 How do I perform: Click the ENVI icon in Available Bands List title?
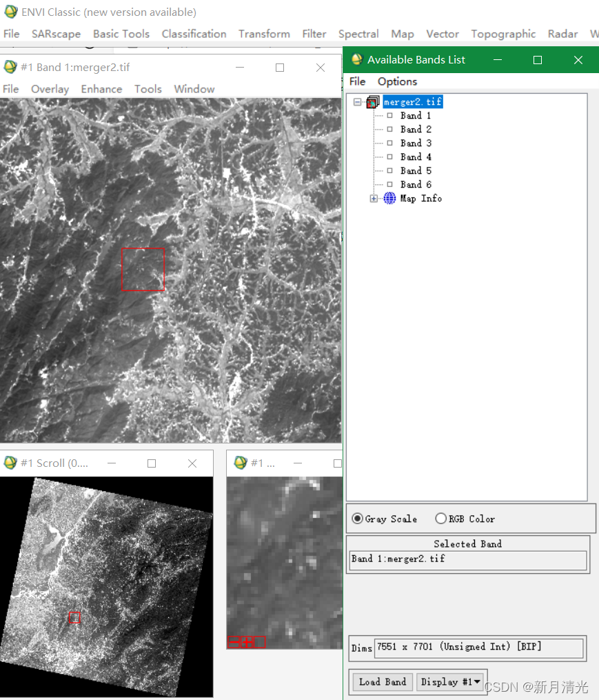pos(357,59)
